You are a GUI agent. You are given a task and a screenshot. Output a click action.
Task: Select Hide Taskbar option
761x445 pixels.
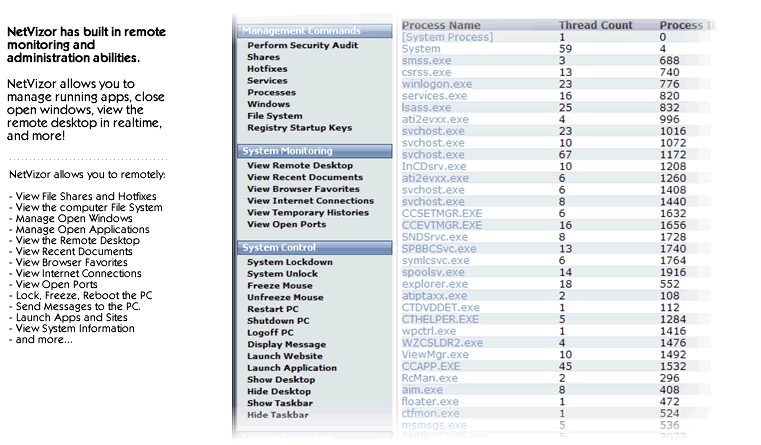coord(277,414)
